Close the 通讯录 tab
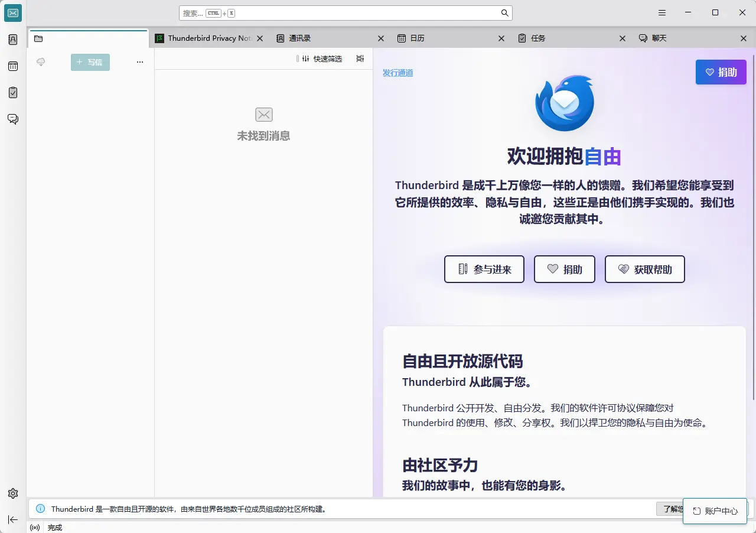The width and height of the screenshot is (756, 533). click(x=381, y=38)
